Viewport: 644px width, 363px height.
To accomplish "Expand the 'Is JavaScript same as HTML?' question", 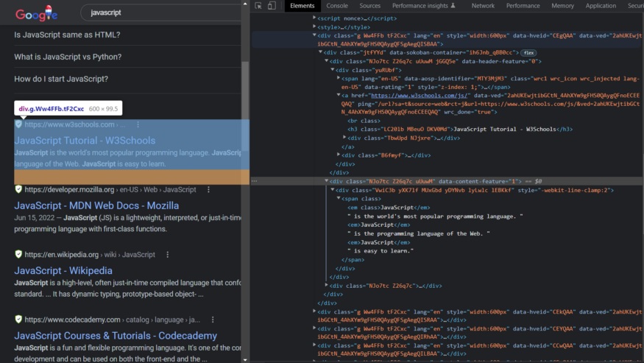I will coord(67,35).
